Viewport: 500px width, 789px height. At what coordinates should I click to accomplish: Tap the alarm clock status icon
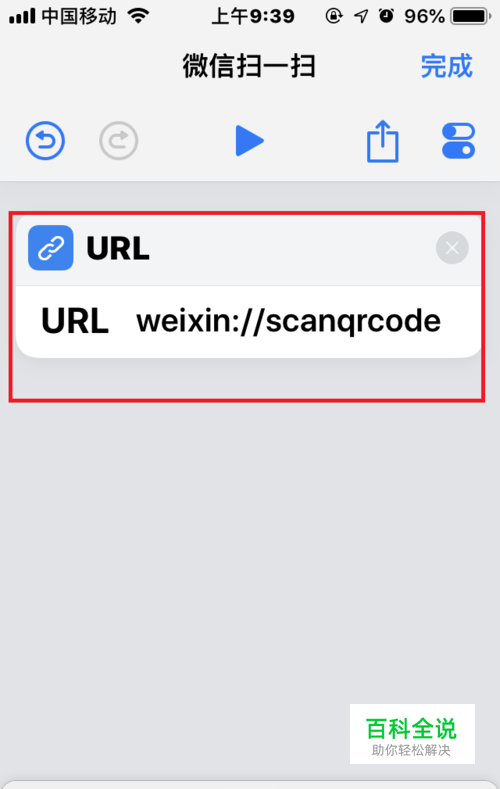pyautogui.click(x=386, y=16)
